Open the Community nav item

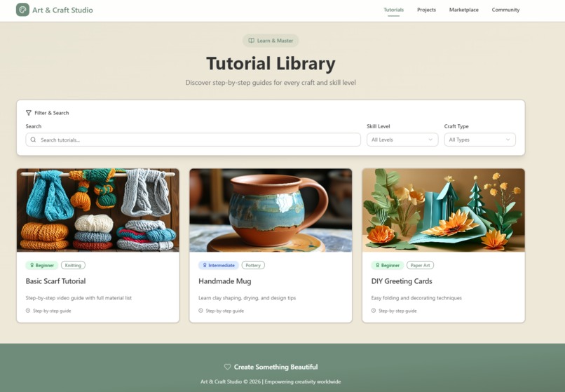[505, 10]
